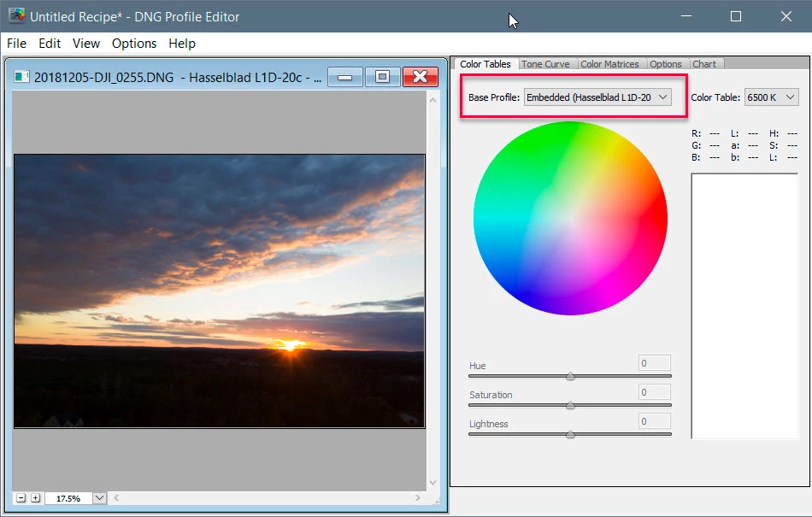Viewport: 812px width, 517px height.
Task: Click the horizontal scrollbar right arrow
Action: click(417, 498)
